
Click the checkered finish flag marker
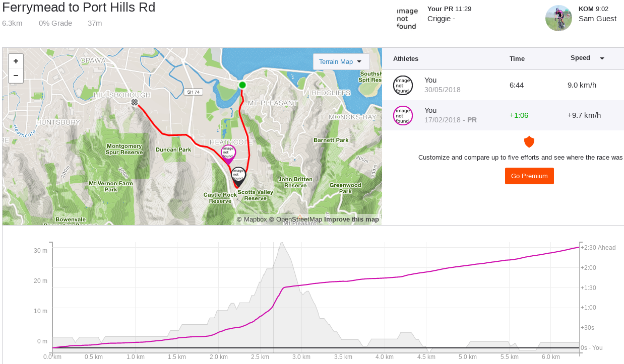[135, 102]
